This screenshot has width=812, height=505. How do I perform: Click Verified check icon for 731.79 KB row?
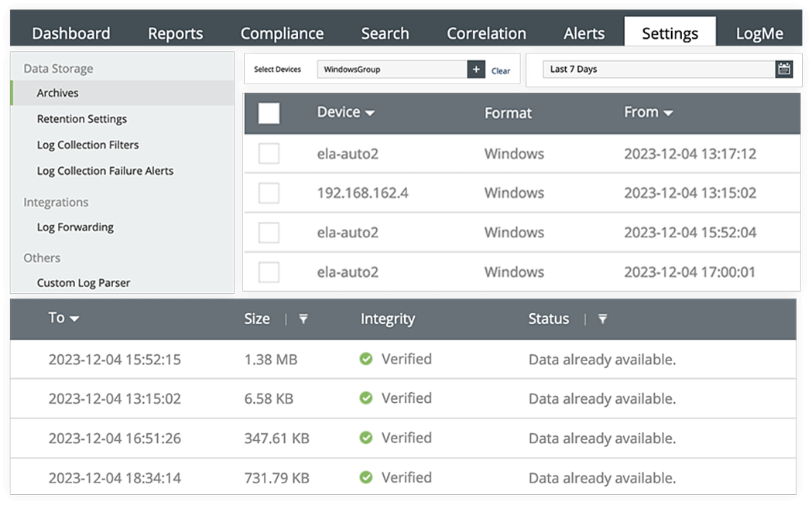(x=366, y=477)
